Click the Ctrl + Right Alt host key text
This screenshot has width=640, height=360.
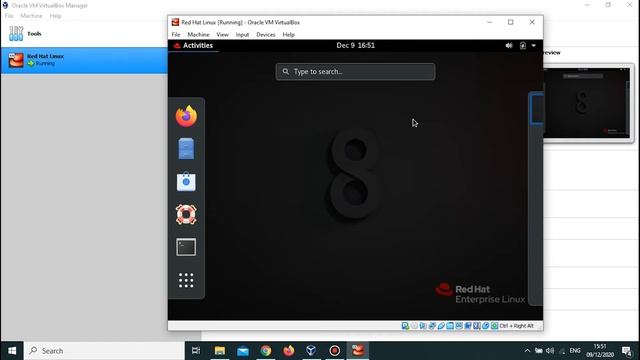point(517,326)
